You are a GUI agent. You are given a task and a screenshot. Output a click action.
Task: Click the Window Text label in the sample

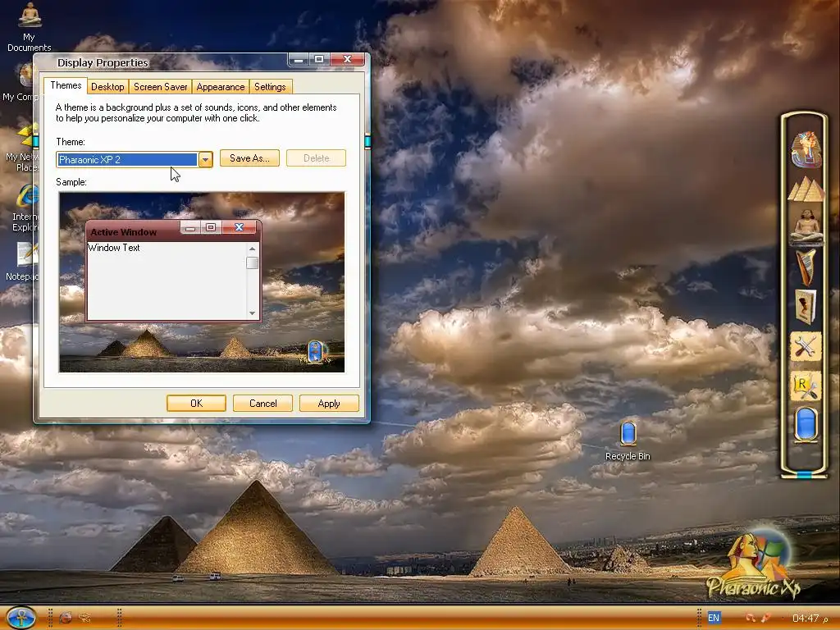pyautogui.click(x=113, y=248)
